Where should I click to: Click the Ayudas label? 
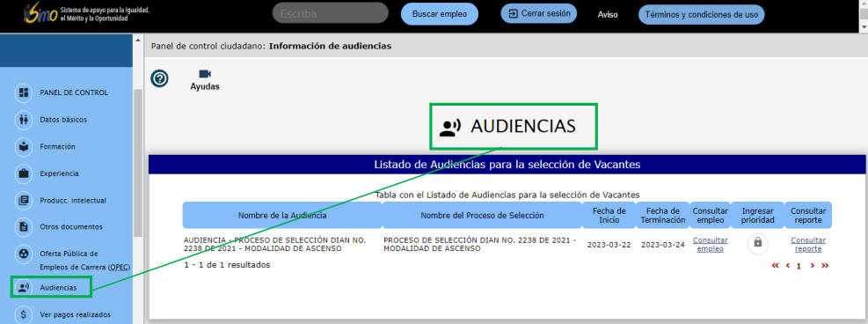205,86
